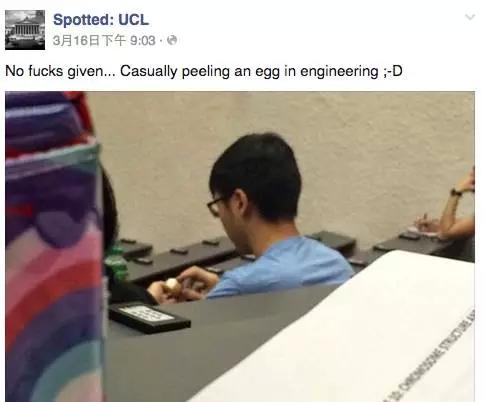Click the peeled egg in the student's hands
485x402 pixels.
tap(172, 284)
